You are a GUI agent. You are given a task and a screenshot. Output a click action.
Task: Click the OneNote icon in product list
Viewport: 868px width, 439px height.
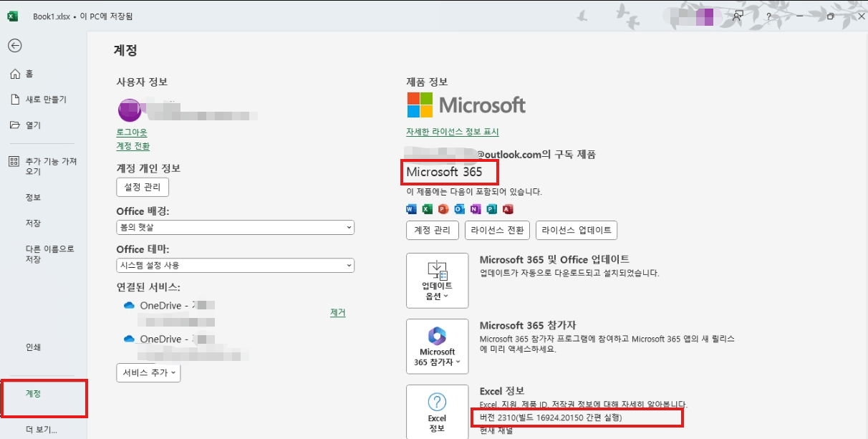tap(476, 209)
